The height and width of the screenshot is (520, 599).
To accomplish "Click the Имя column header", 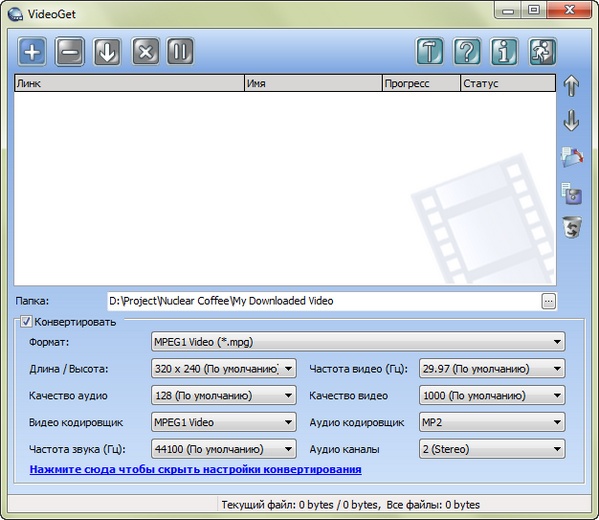I will [x=313, y=83].
